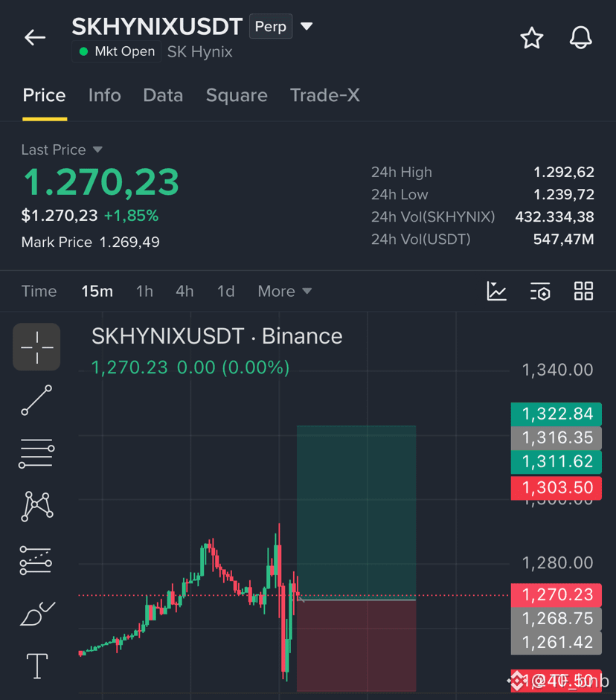The height and width of the screenshot is (700, 616).
Task: Click the 1,303.50 red price label
Action: pos(556,488)
